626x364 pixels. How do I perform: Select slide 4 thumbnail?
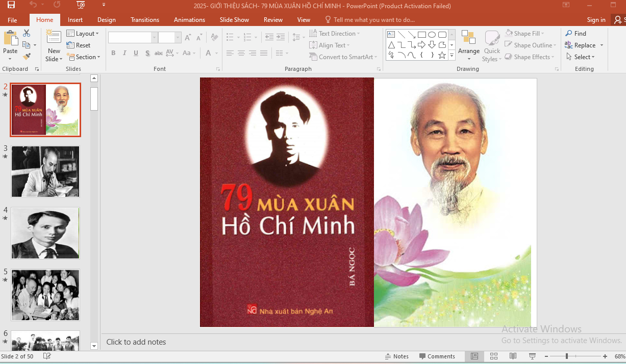(45, 233)
